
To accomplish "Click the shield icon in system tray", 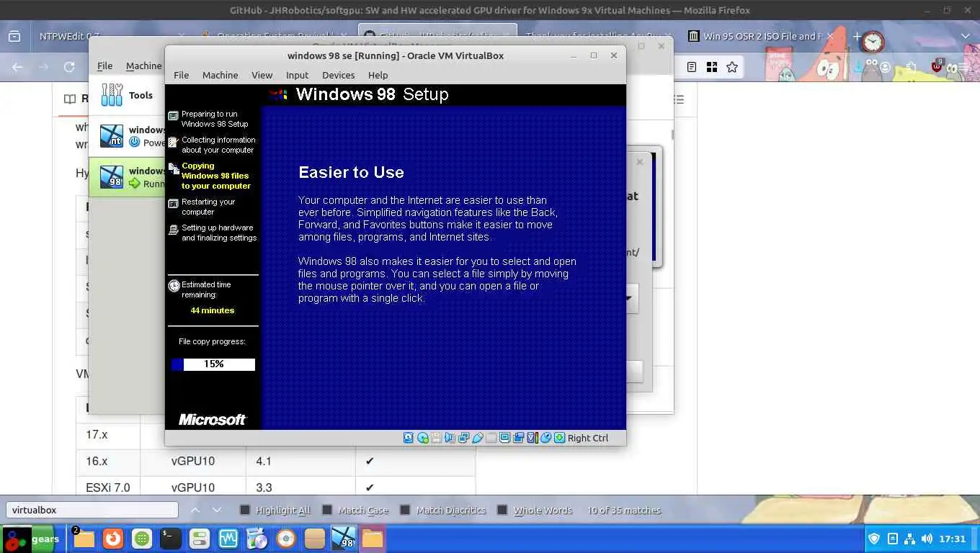I will click(x=874, y=539).
